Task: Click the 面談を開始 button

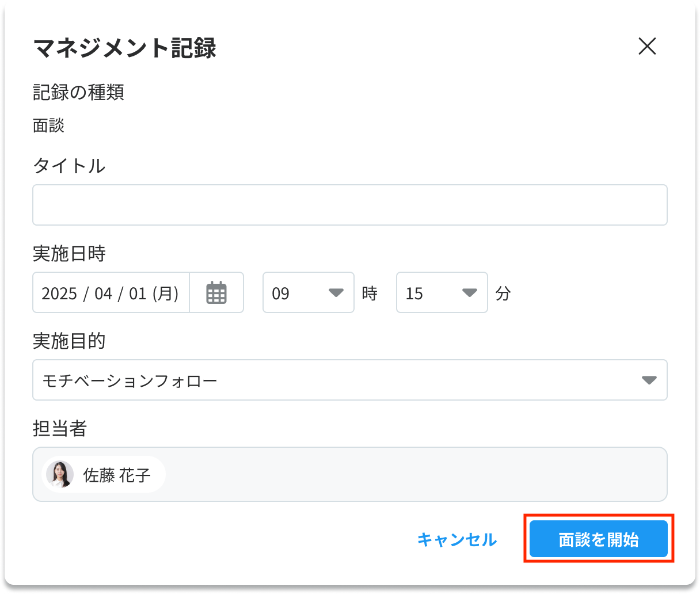Action: [x=599, y=539]
